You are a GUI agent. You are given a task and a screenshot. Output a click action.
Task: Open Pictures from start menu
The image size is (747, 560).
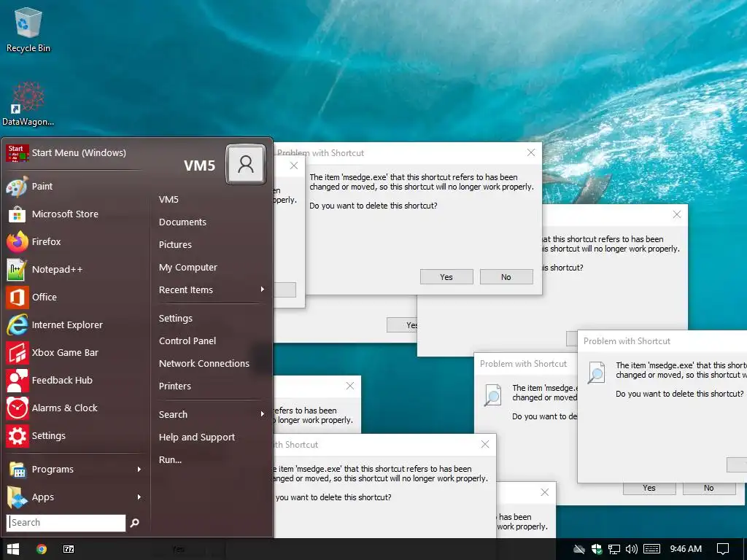(175, 245)
